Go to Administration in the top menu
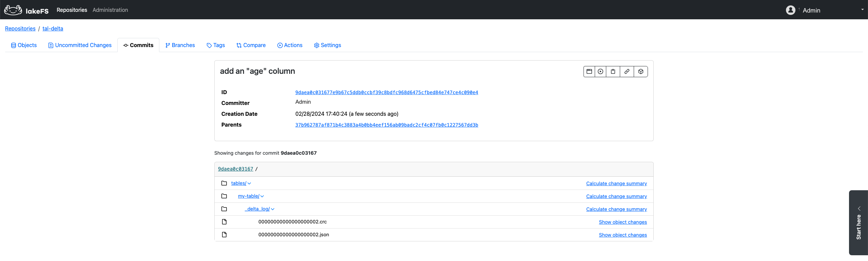The height and width of the screenshot is (261, 868). [110, 10]
